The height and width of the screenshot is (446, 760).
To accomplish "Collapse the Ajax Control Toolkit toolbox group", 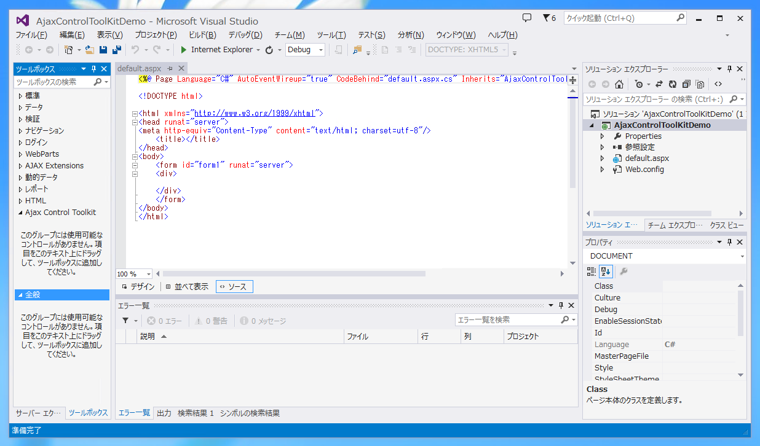I will (x=20, y=212).
